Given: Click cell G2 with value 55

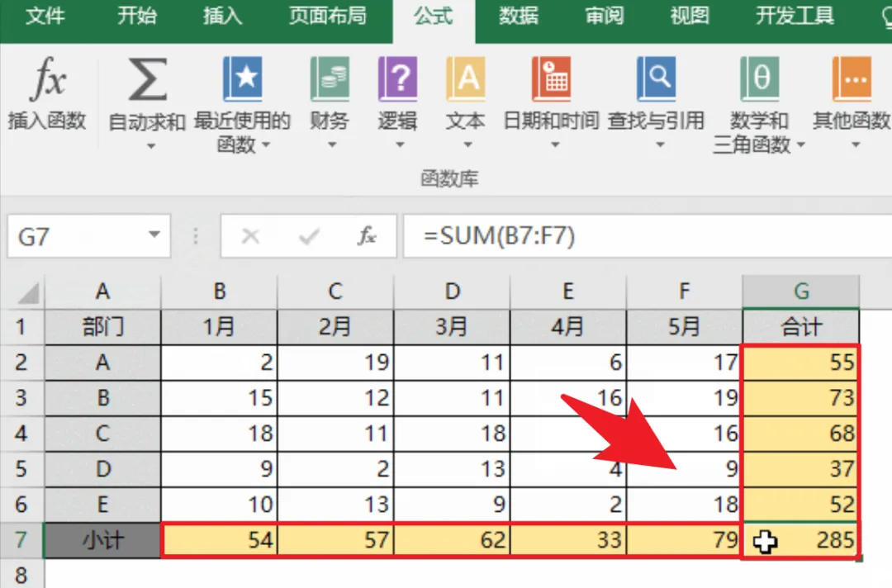Looking at the screenshot, I should (x=801, y=363).
